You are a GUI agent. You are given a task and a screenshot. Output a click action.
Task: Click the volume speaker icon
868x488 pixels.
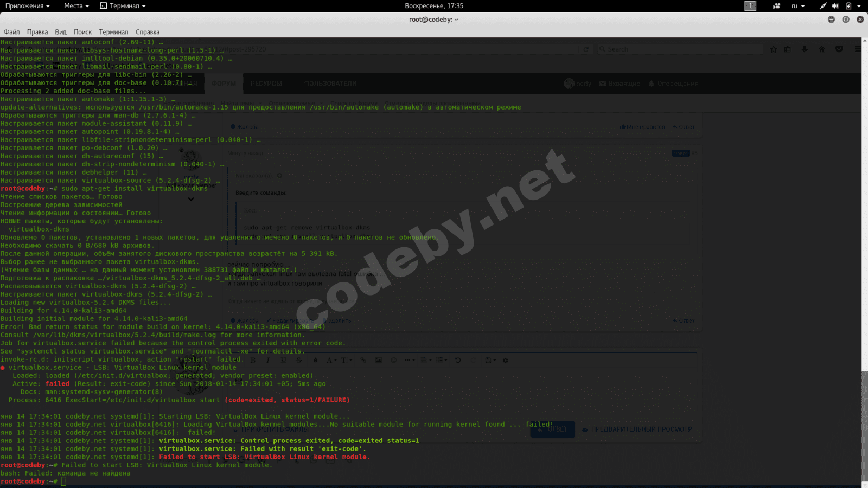click(x=835, y=6)
